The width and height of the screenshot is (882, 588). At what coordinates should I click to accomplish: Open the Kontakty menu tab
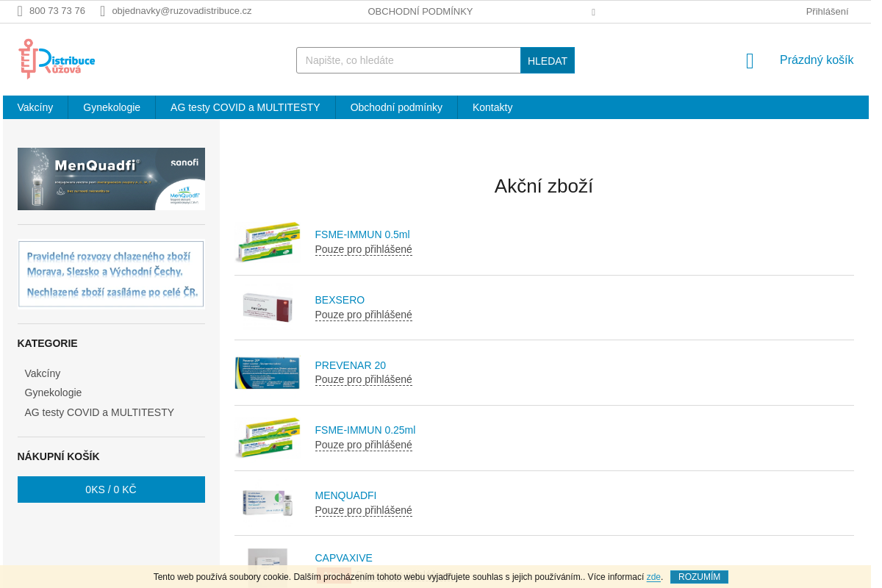pos(492,107)
